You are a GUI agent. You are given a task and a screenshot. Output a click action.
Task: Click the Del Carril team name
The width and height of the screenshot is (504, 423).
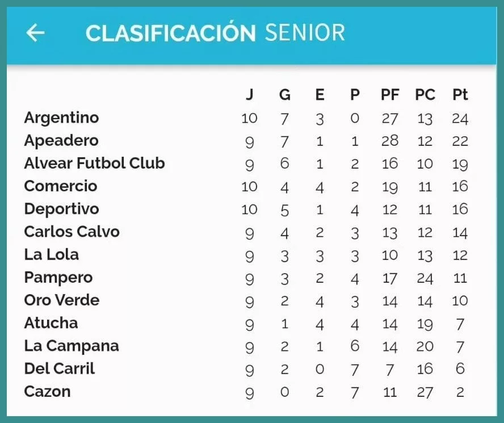click(59, 368)
